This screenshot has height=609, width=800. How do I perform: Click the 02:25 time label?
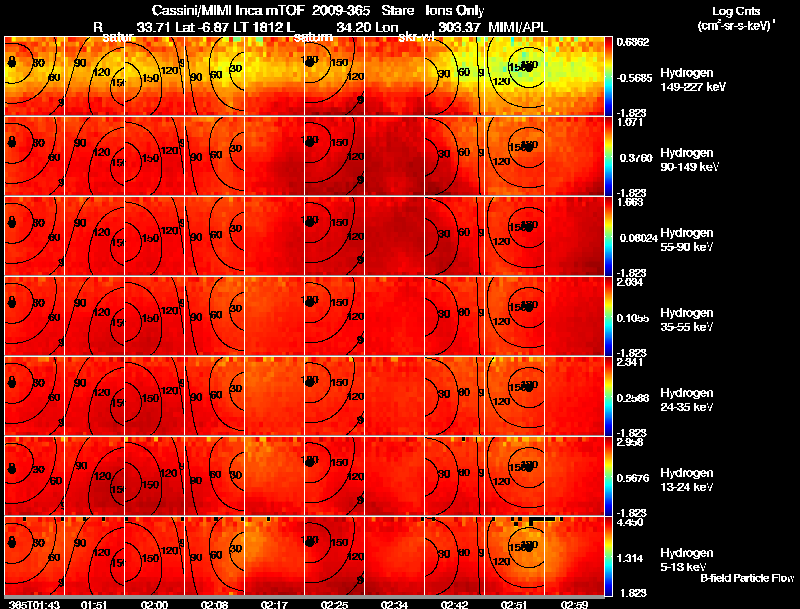click(334, 604)
